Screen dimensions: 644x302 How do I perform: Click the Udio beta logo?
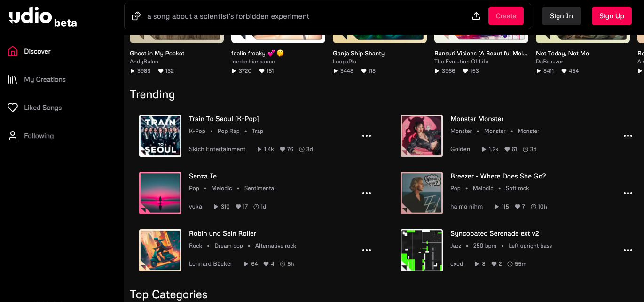[42, 18]
